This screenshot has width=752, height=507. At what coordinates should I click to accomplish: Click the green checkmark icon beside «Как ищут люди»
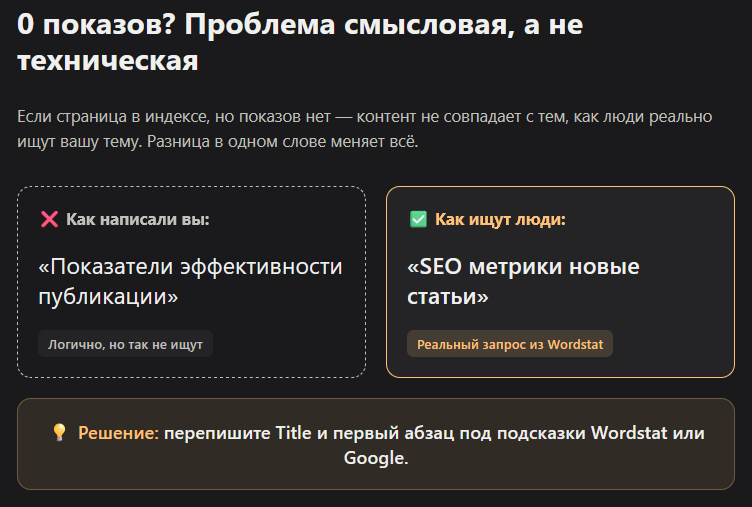click(x=418, y=219)
